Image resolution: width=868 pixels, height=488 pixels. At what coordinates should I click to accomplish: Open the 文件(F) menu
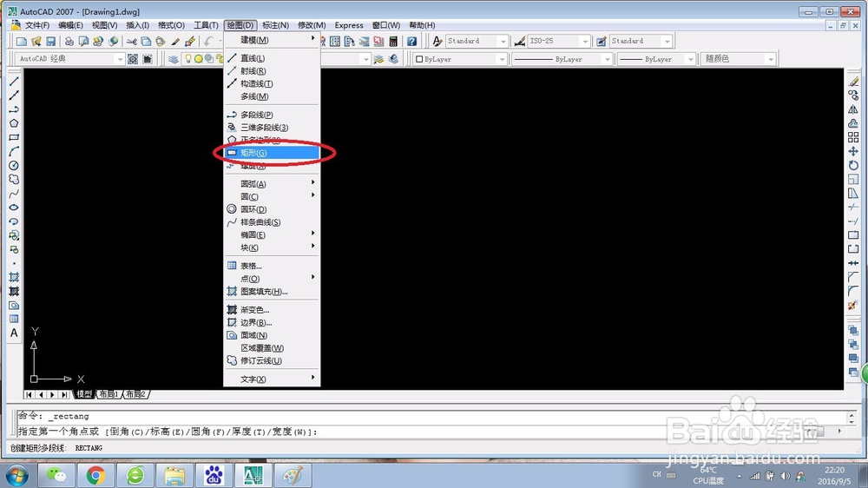point(37,25)
